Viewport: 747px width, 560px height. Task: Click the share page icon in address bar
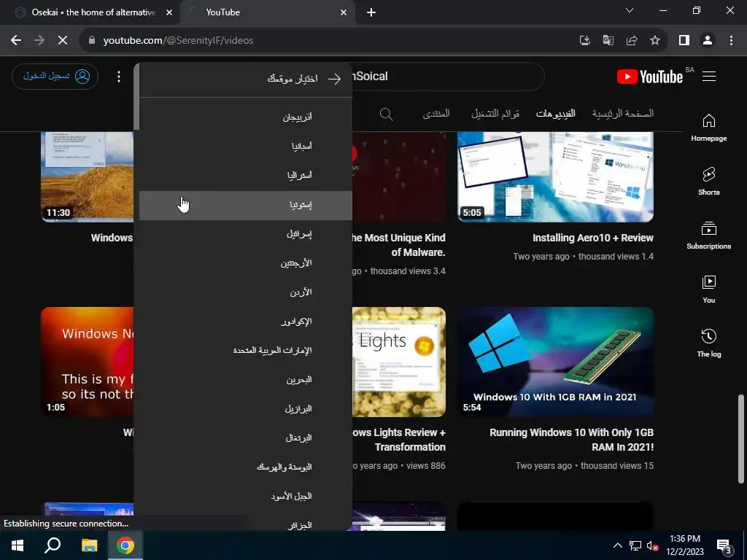tap(632, 41)
